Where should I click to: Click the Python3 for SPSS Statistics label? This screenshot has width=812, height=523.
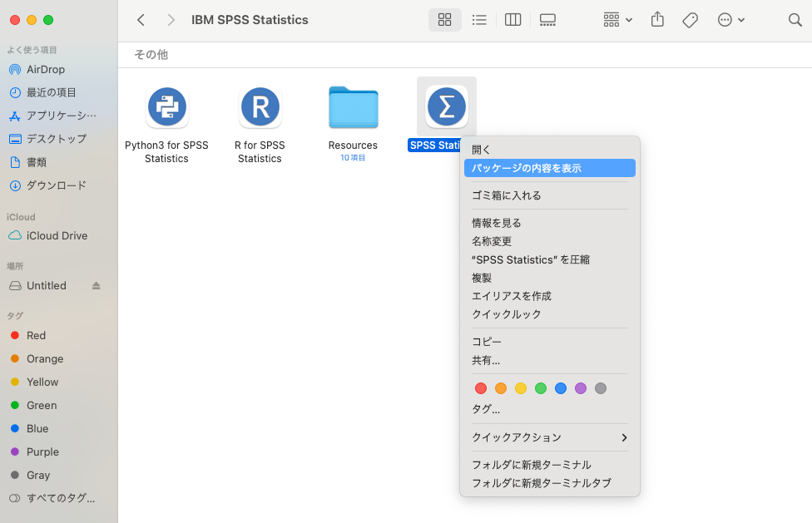166,152
